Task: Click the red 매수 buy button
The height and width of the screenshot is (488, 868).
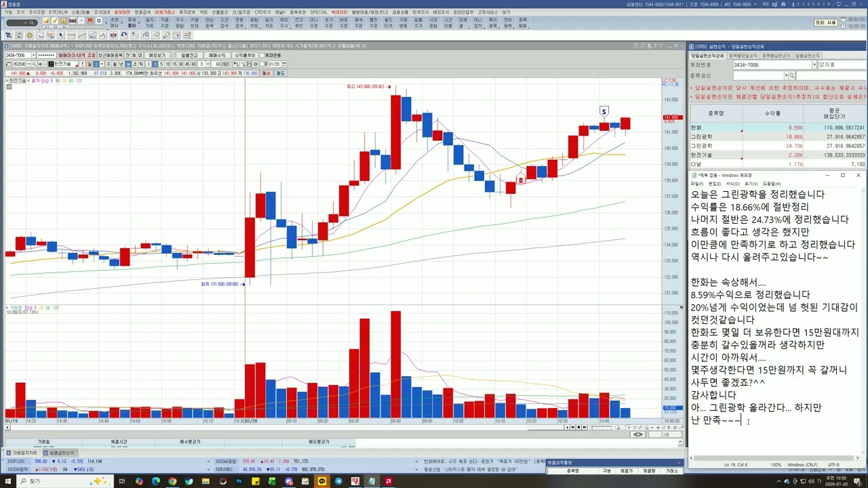Action: [x=266, y=73]
